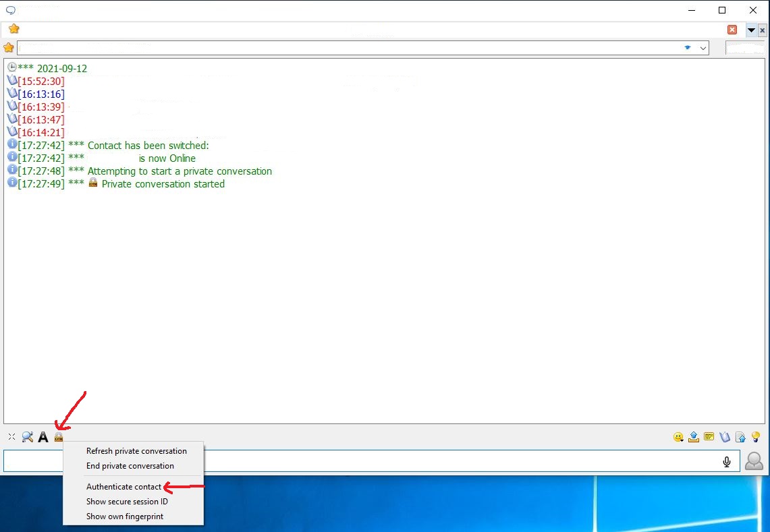
Task: Click the OTR padlock icon
Action: tap(59, 437)
